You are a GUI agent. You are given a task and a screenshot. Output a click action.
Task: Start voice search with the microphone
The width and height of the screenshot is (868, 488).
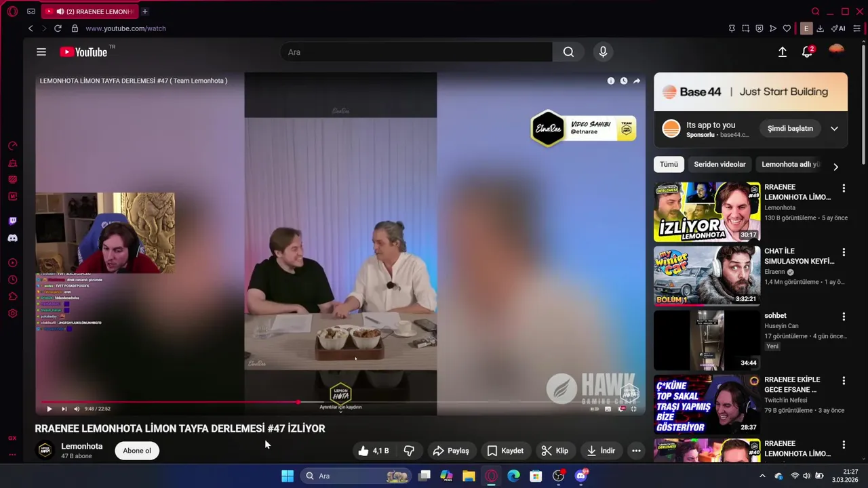pos(603,52)
